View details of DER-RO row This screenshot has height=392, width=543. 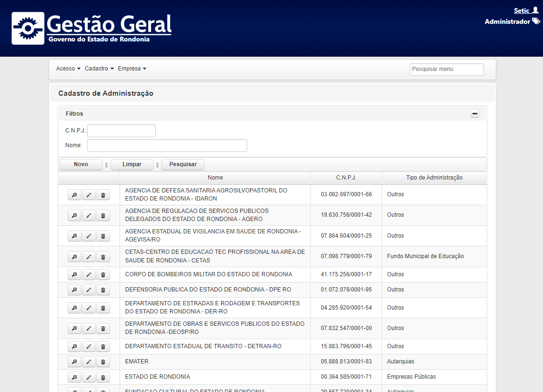click(x=74, y=308)
